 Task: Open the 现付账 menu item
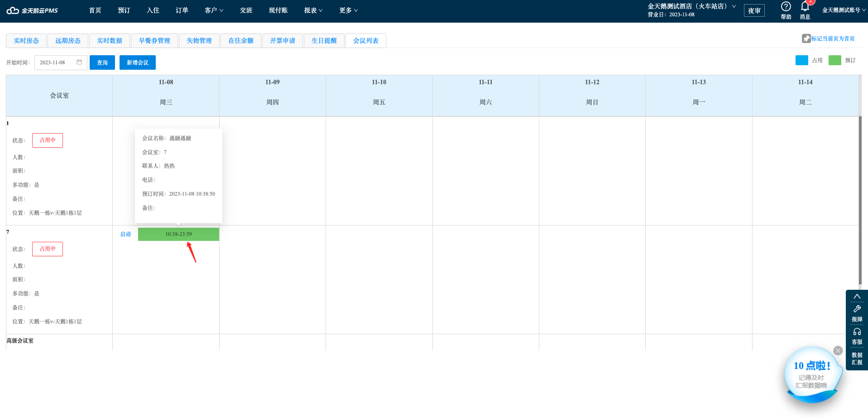click(x=278, y=10)
